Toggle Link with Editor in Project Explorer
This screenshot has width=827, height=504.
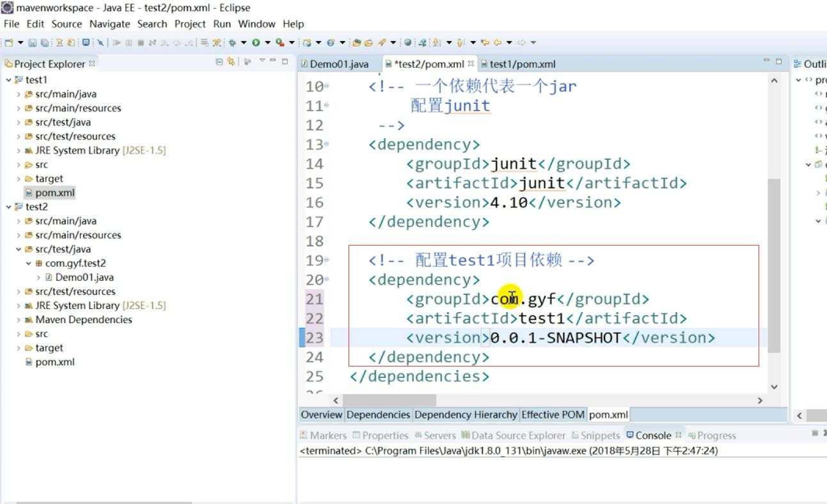tap(231, 61)
